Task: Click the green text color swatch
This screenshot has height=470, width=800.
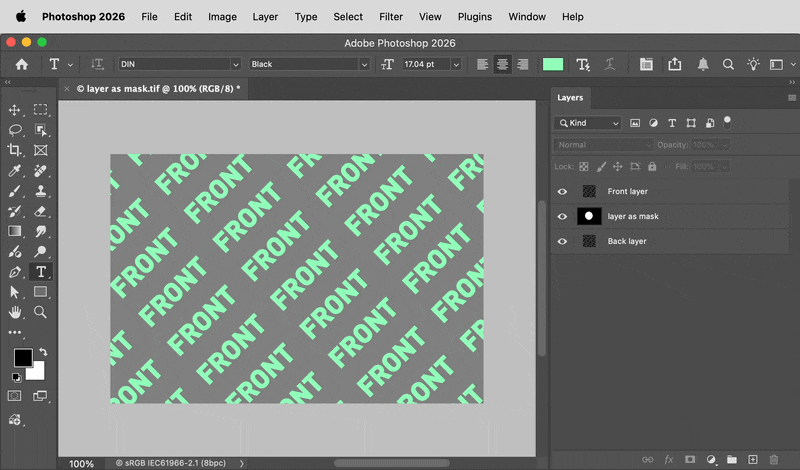Action: coord(553,64)
